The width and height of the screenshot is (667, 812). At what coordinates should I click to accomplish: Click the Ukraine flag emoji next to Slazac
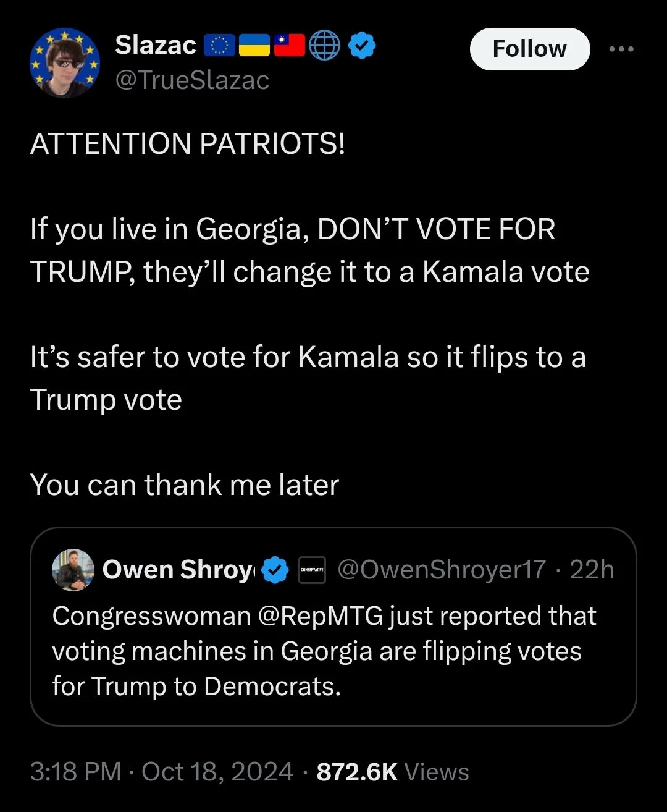(x=254, y=46)
